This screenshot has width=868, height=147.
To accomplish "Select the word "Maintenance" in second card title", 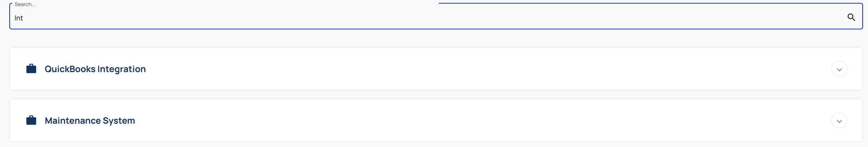I will point(73,120).
